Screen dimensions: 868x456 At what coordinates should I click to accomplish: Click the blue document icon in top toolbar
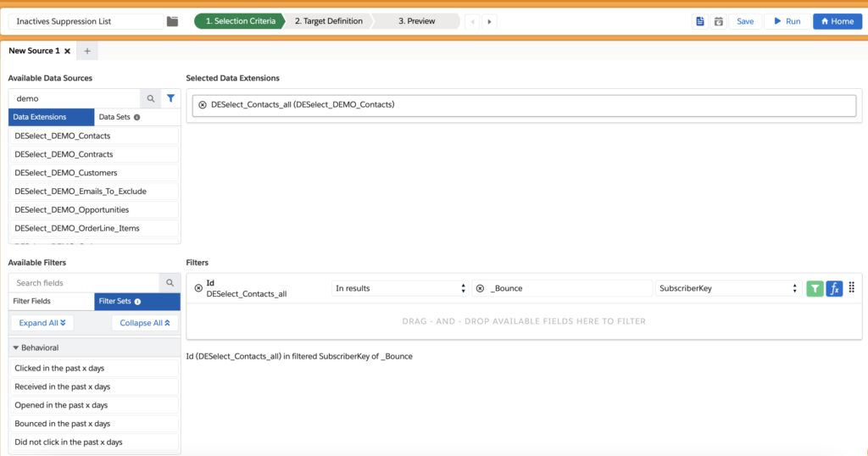700,21
